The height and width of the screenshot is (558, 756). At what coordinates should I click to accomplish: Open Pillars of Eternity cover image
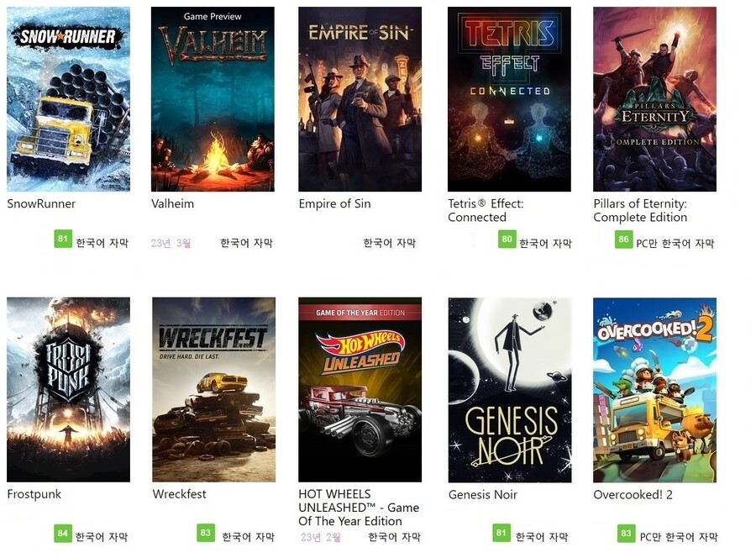[654, 99]
